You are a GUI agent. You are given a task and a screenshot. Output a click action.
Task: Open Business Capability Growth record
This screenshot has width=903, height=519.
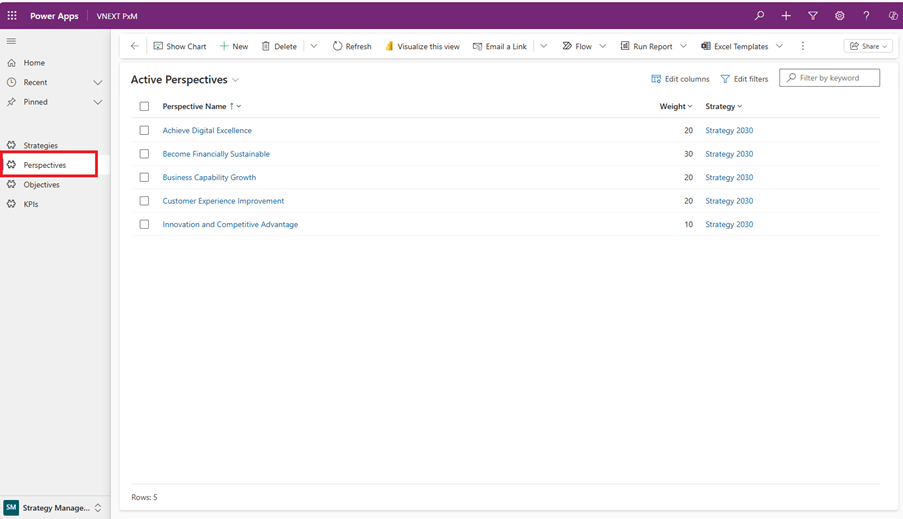tap(209, 178)
